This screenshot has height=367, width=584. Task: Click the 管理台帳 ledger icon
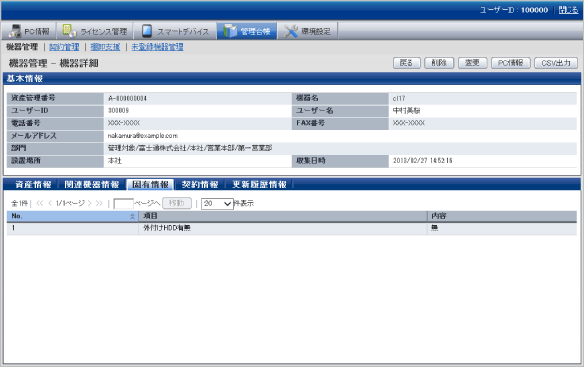coord(230,31)
